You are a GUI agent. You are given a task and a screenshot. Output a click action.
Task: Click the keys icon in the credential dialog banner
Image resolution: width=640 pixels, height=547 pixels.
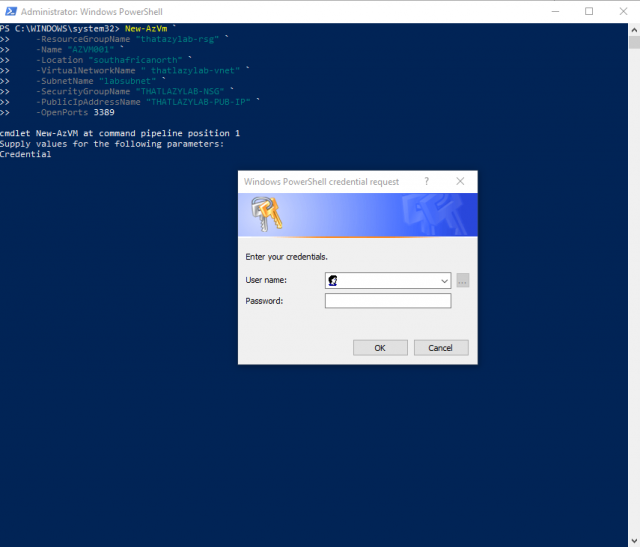267,214
